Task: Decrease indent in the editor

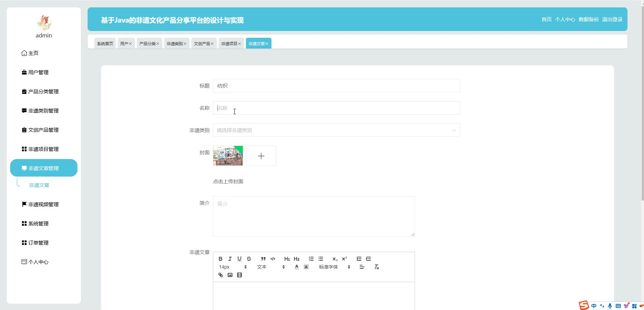Action: click(359, 259)
